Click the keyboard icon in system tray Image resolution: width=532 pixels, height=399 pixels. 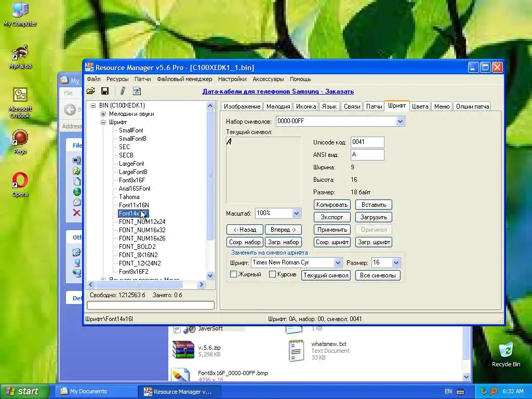pos(460,392)
